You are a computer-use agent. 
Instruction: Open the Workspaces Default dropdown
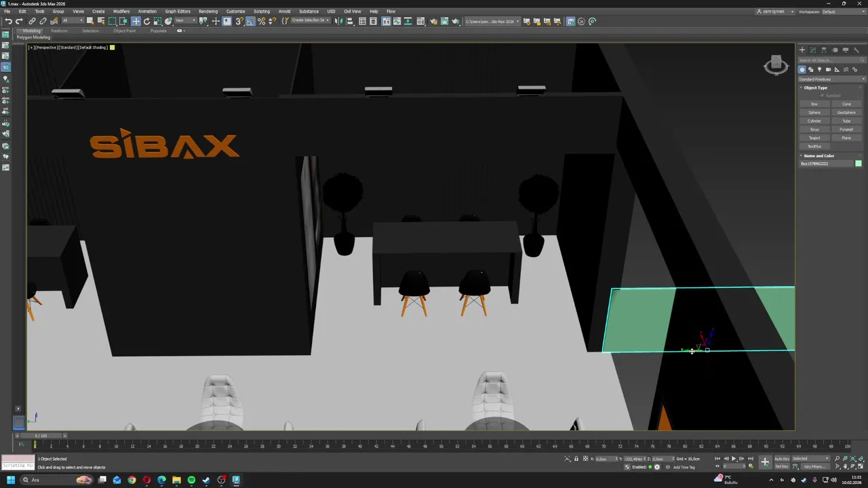(x=843, y=12)
